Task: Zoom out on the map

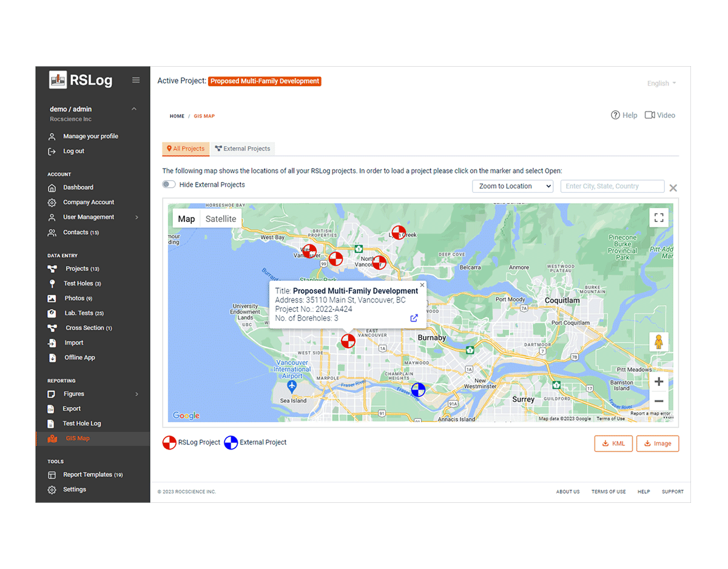Action: tap(658, 402)
